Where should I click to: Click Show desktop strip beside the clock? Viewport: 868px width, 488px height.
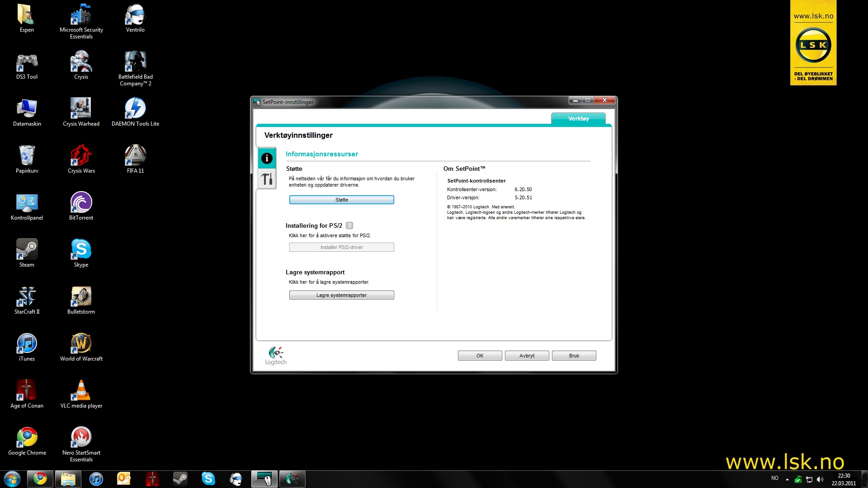tap(864, 479)
